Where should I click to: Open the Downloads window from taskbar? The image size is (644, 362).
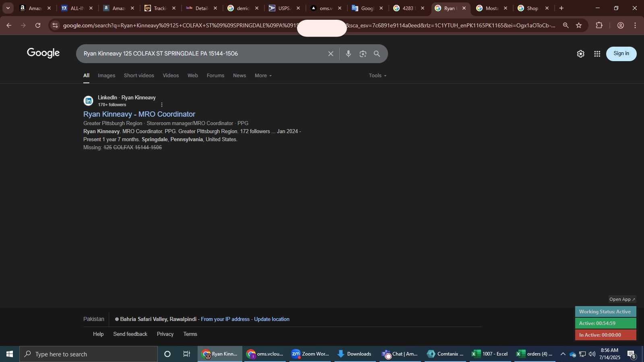click(354, 354)
